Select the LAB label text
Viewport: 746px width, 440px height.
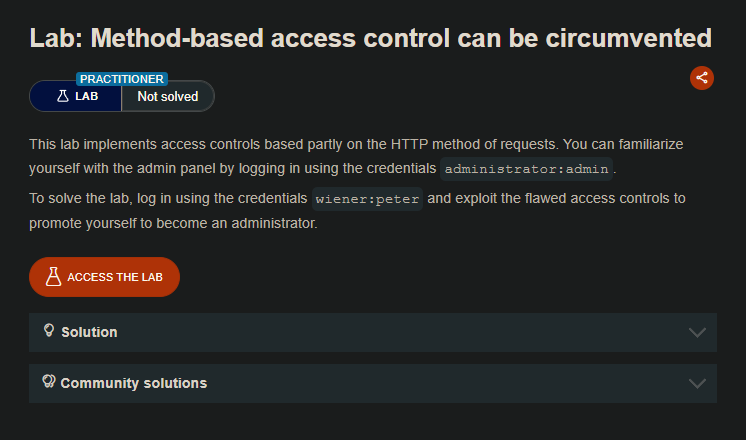click(x=87, y=97)
